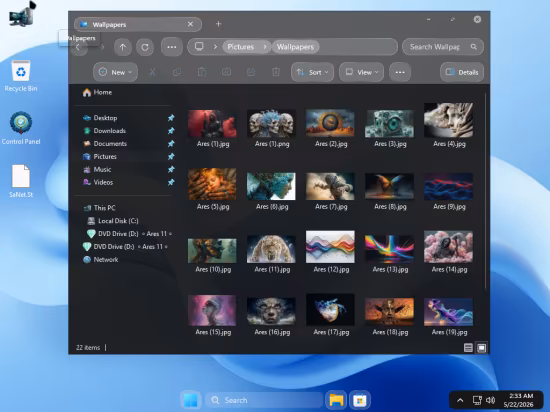This screenshot has height=412, width=550.
Task: Click the Search Wallpapers field
Action: (443, 47)
